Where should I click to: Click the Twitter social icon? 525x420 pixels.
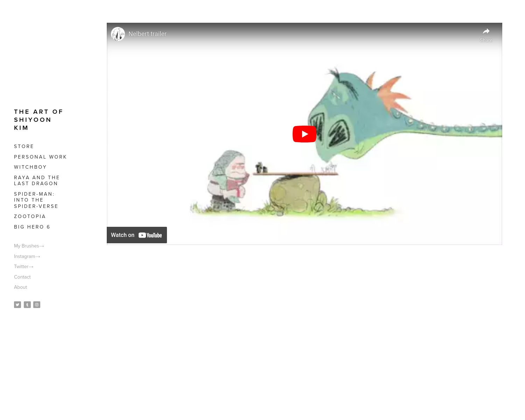click(17, 305)
